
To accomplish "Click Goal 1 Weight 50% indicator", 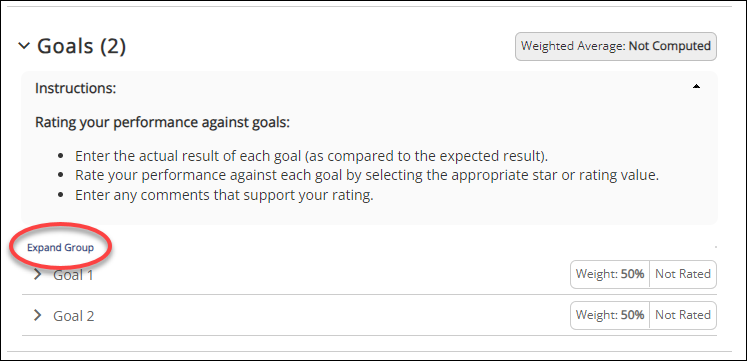I will click(610, 274).
